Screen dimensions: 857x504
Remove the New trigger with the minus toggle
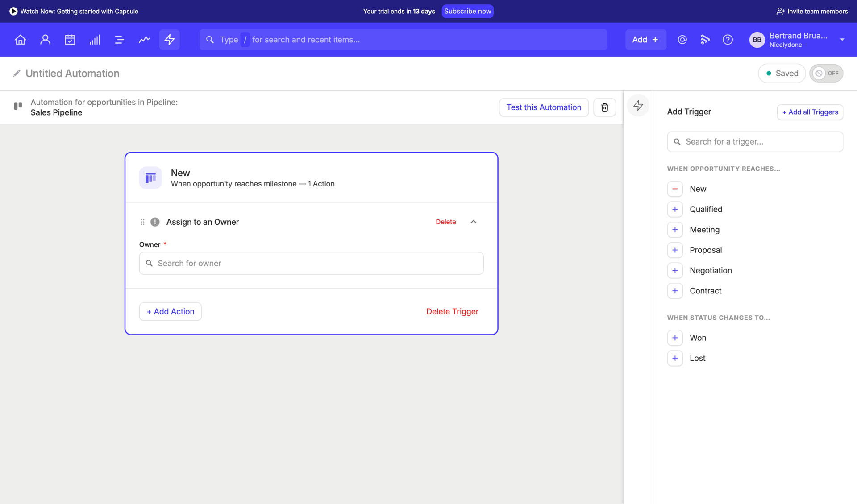(x=675, y=189)
